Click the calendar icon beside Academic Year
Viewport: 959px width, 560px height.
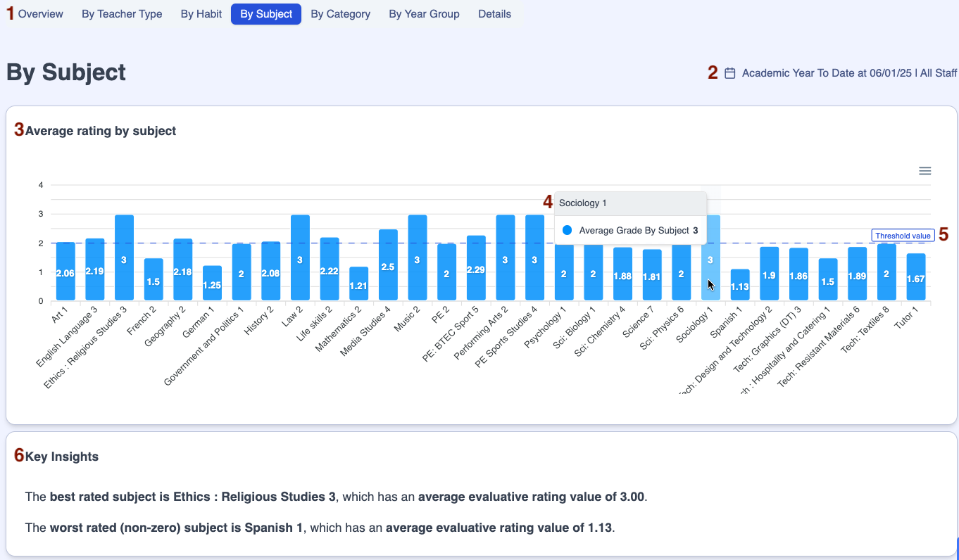pos(730,73)
